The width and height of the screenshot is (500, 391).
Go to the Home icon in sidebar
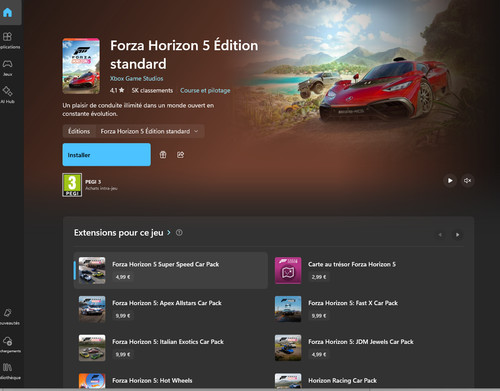(7, 12)
